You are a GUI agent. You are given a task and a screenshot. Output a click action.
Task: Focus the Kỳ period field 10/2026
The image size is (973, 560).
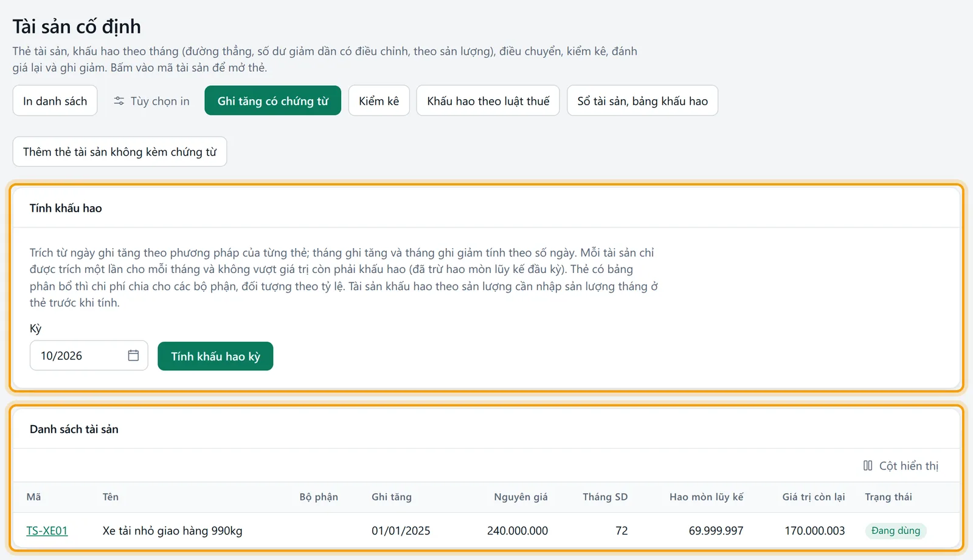click(89, 356)
